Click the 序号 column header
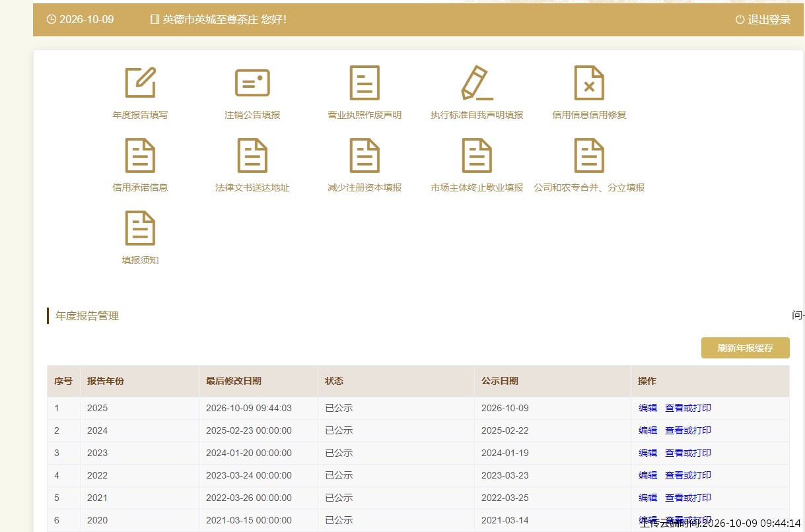The height and width of the screenshot is (532, 805). click(63, 381)
